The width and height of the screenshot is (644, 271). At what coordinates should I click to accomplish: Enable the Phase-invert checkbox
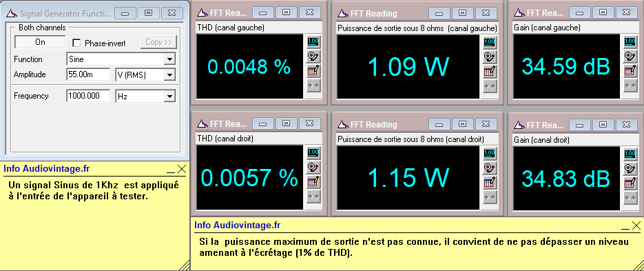pyautogui.click(x=76, y=43)
